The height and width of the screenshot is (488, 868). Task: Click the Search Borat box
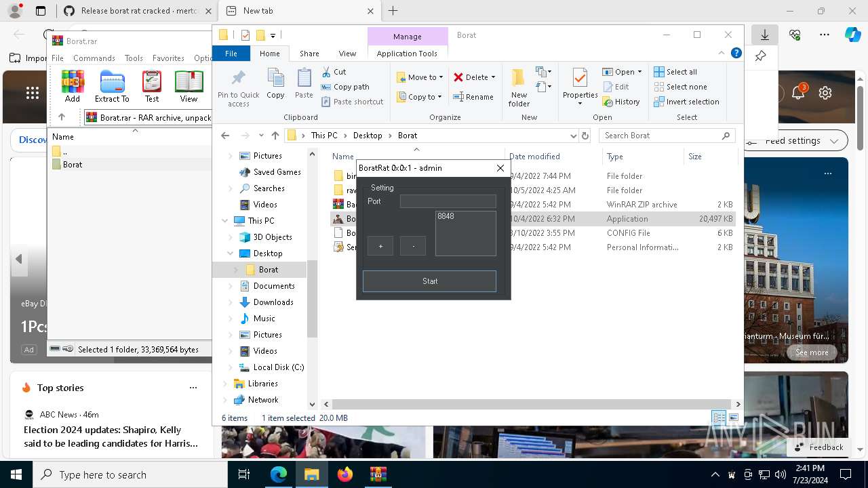click(x=667, y=136)
